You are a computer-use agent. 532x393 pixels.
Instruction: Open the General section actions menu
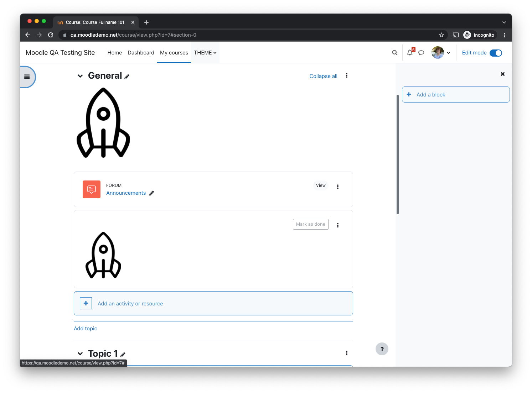click(x=347, y=75)
